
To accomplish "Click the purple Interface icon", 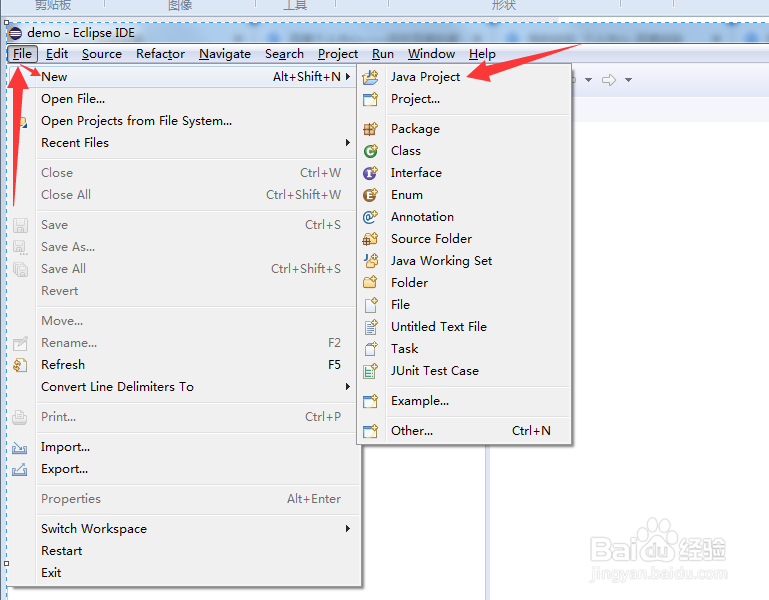I will [x=370, y=173].
